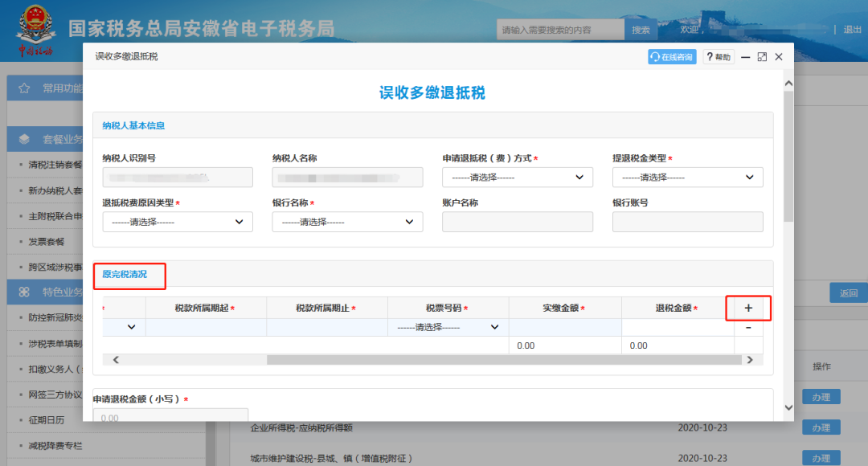Open 银行名称 dropdown
This screenshot has height=466, width=868.
tap(347, 222)
